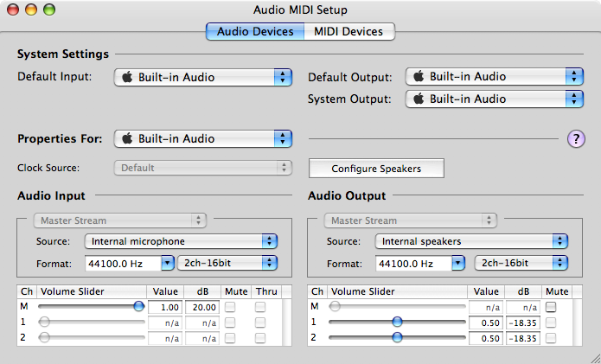Click the yellow minimize window button

pyautogui.click(x=32, y=10)
